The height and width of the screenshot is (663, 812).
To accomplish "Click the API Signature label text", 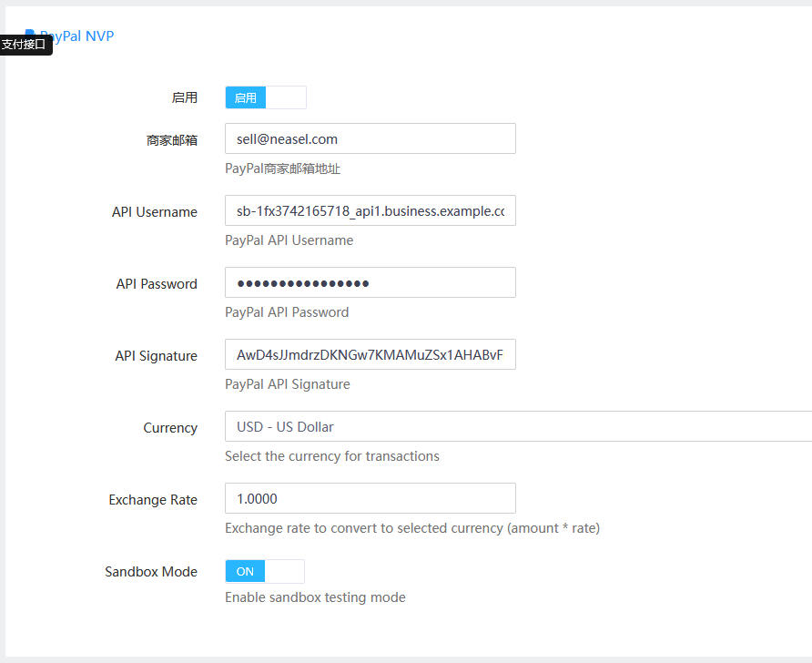I will coord(156,356).
